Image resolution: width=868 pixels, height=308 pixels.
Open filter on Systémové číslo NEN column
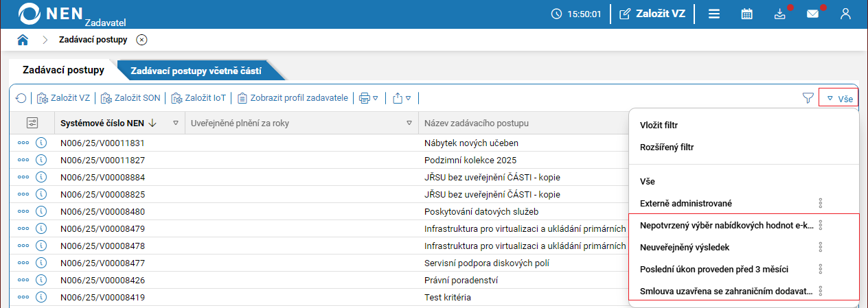[x=176, y=123]
